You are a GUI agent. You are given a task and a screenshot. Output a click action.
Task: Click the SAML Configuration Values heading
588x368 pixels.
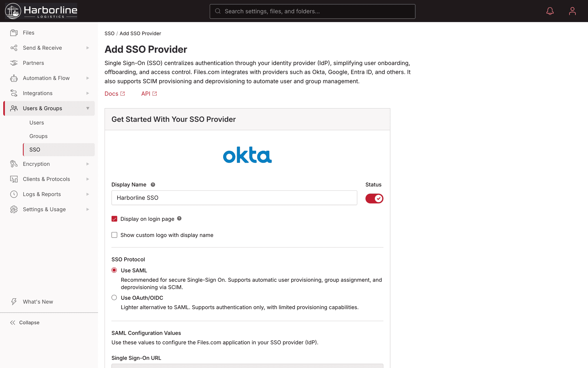[x=146, y=333]
